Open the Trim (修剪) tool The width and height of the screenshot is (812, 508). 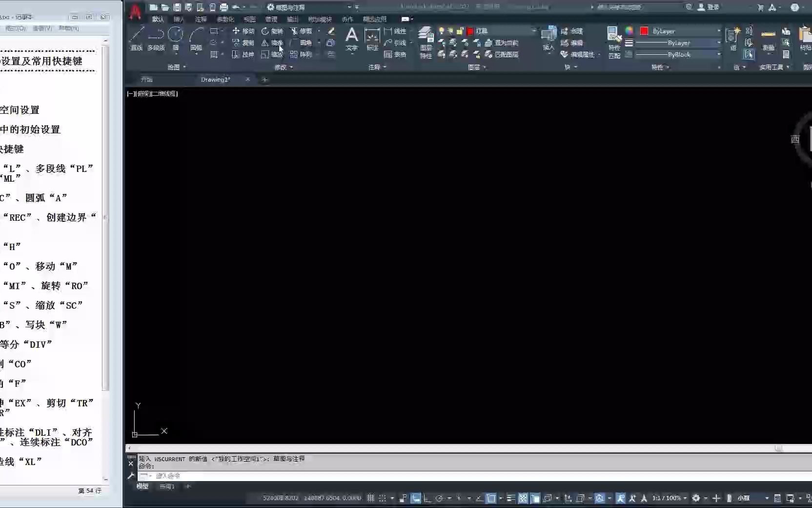305,31
